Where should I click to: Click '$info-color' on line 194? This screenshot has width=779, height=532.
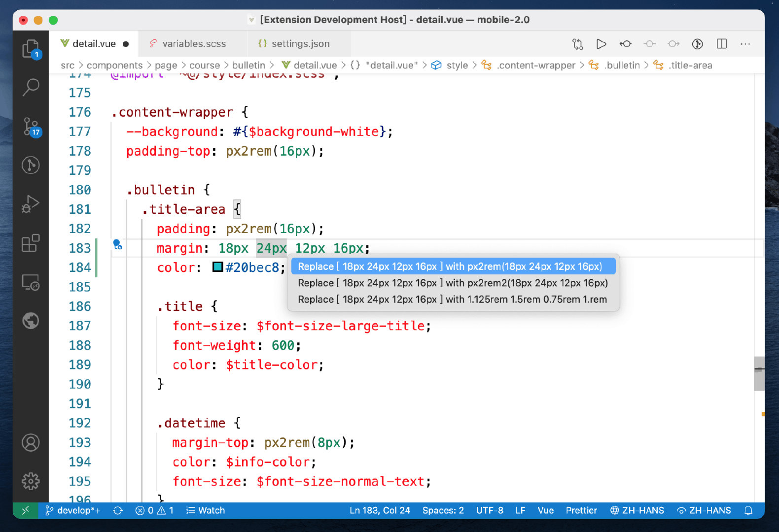point(268,462)
